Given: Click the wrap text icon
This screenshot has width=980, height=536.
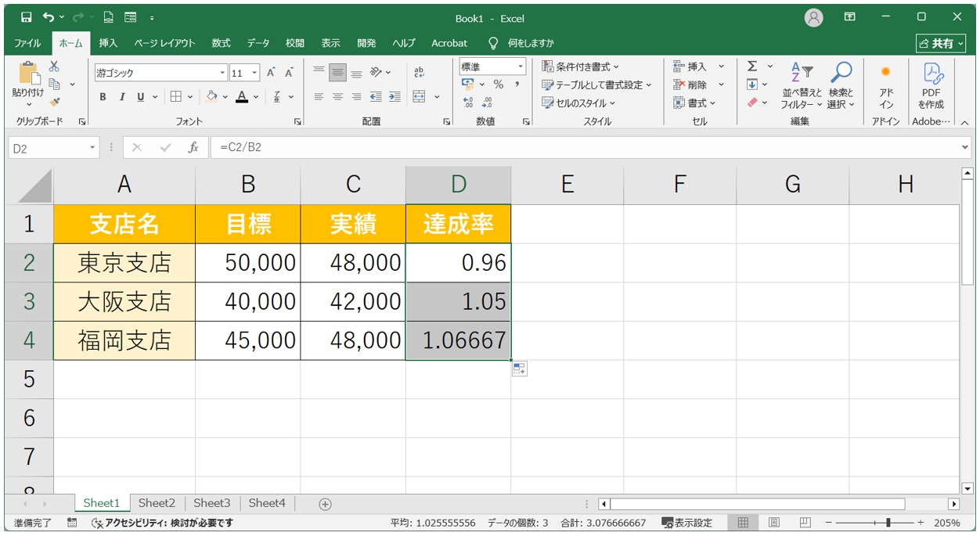Looking at the screenshot, I should pyautogui.click(x=420, y=73).
